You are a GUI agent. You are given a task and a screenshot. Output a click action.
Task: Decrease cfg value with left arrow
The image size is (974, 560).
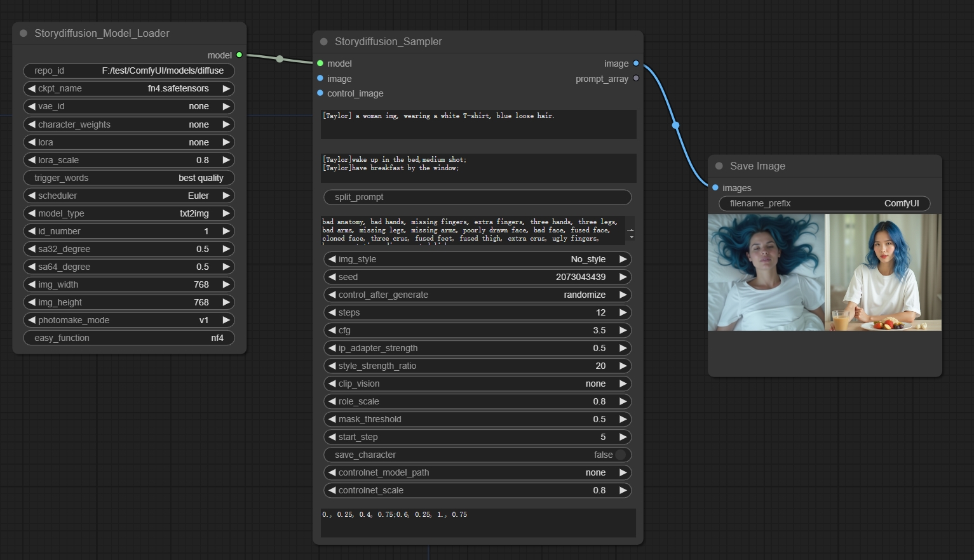332,330
